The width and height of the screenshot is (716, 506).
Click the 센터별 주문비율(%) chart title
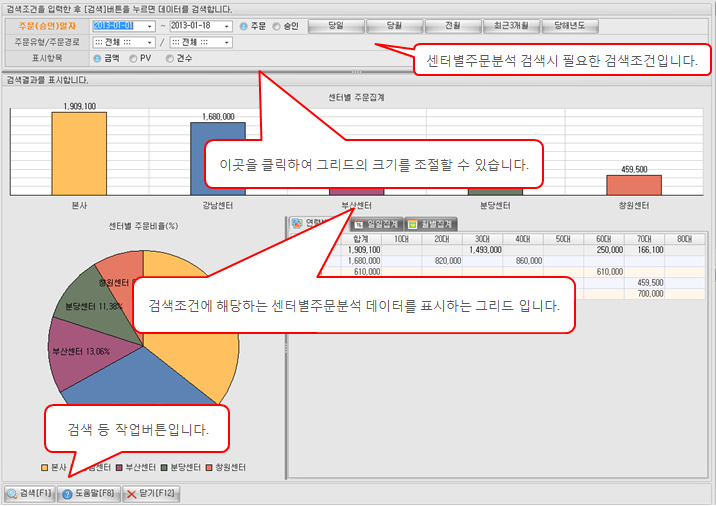pyautogui.click(x=143, y=226)
